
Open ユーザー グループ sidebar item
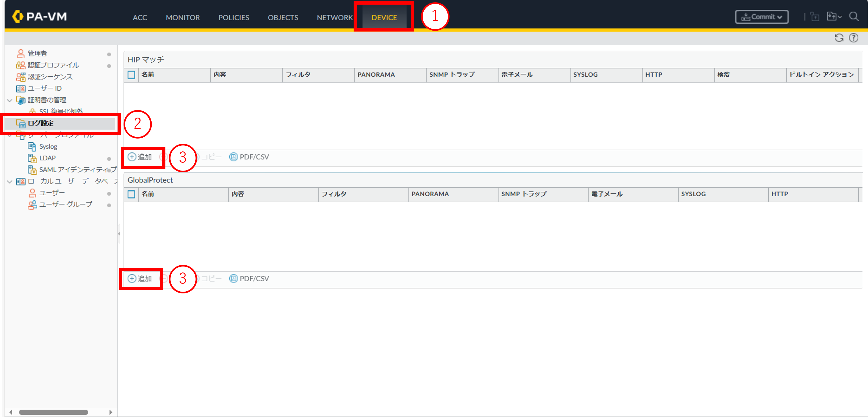65,204
